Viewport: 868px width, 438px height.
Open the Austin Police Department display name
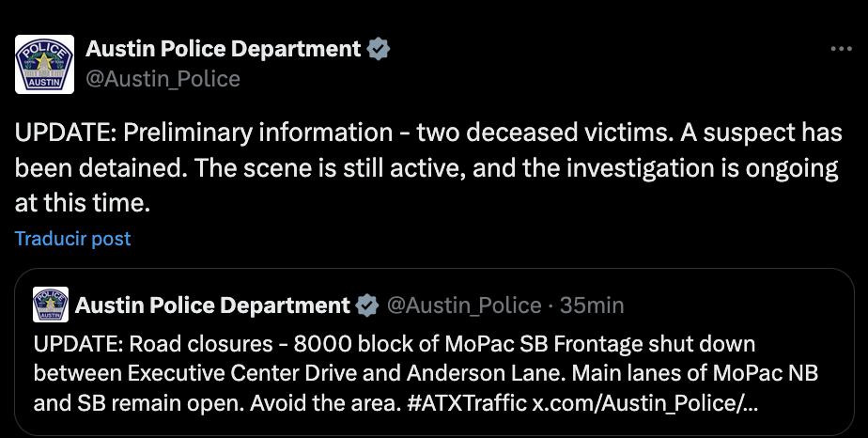(223, 49)
